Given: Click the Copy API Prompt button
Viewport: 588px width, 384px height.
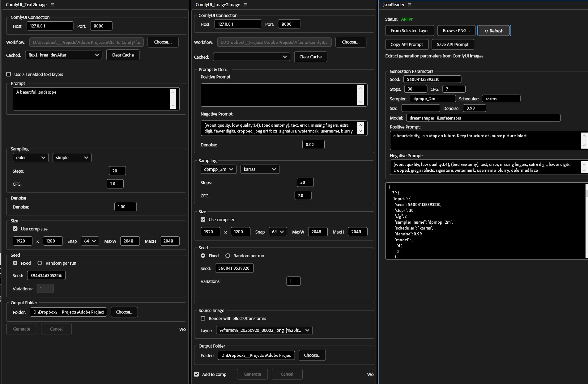Looking at the screenshot, I should pos(407,44).
